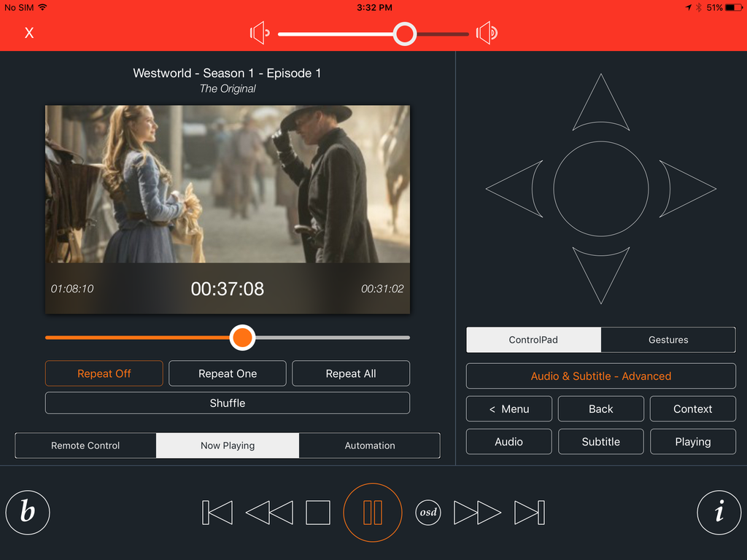Select Repeat Off mode
This screenshot has height=560, width=747.
click(x=104, y=373)
